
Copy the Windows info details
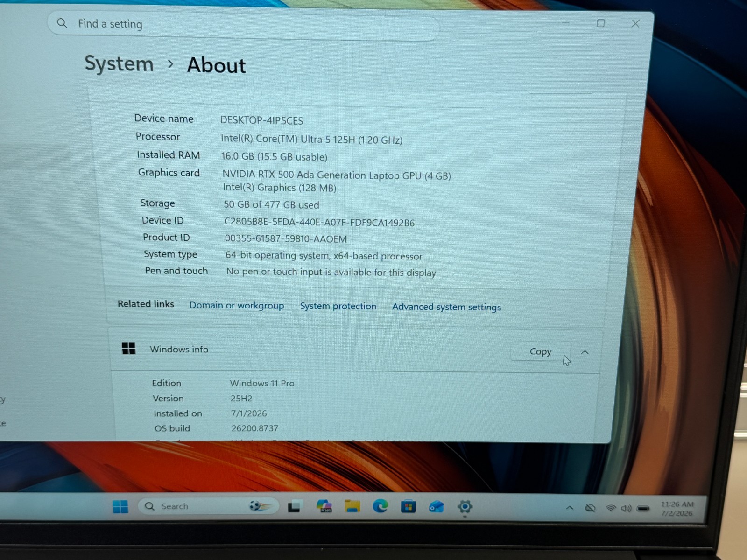point(541,351)
